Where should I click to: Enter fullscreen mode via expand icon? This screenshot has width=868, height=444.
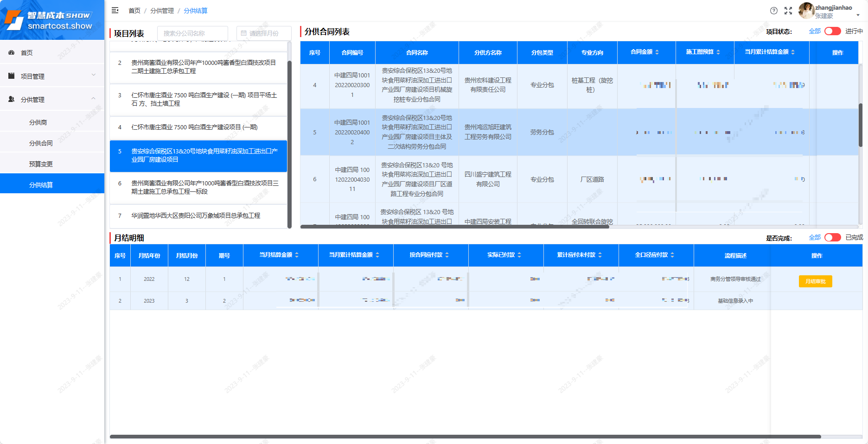[x=788, y=11]
